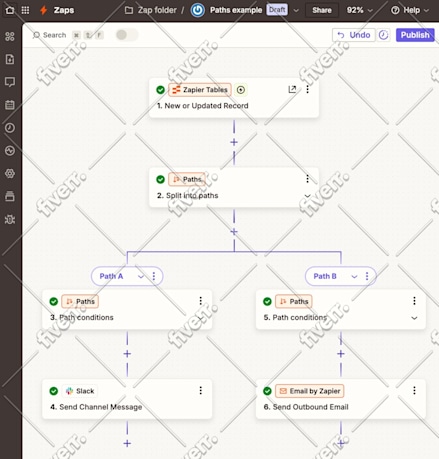Open the debug bug sidebar icon

click(x=10, y=219)
